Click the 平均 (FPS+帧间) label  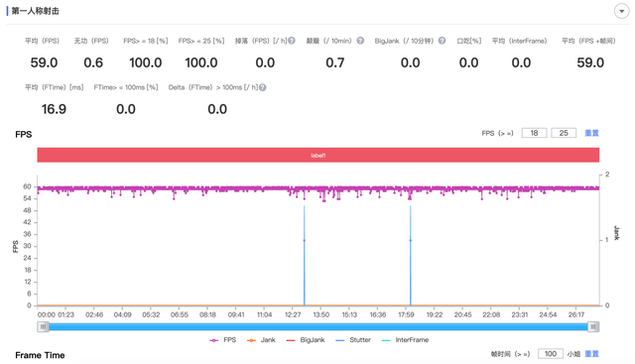click(588, 41)
